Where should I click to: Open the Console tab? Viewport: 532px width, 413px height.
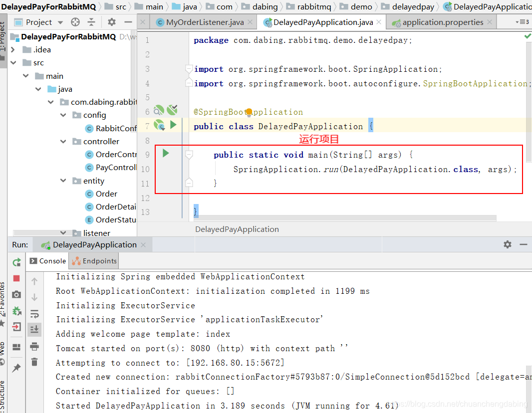48,261
